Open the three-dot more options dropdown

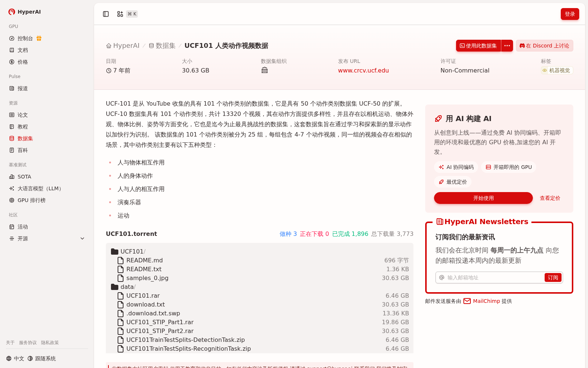click(x=507, y=46)
